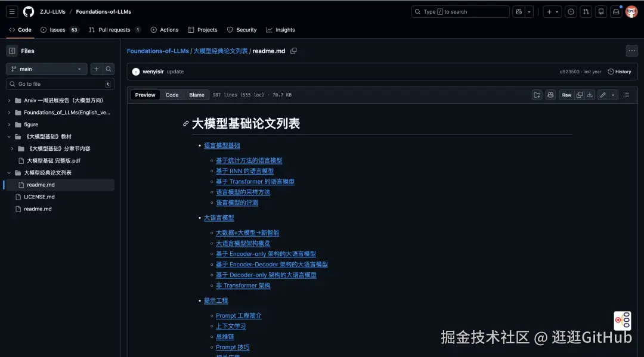Open notifications inbox icon
Image resolution: width=644 pixels, height=357 pixels.
[615, 11]
